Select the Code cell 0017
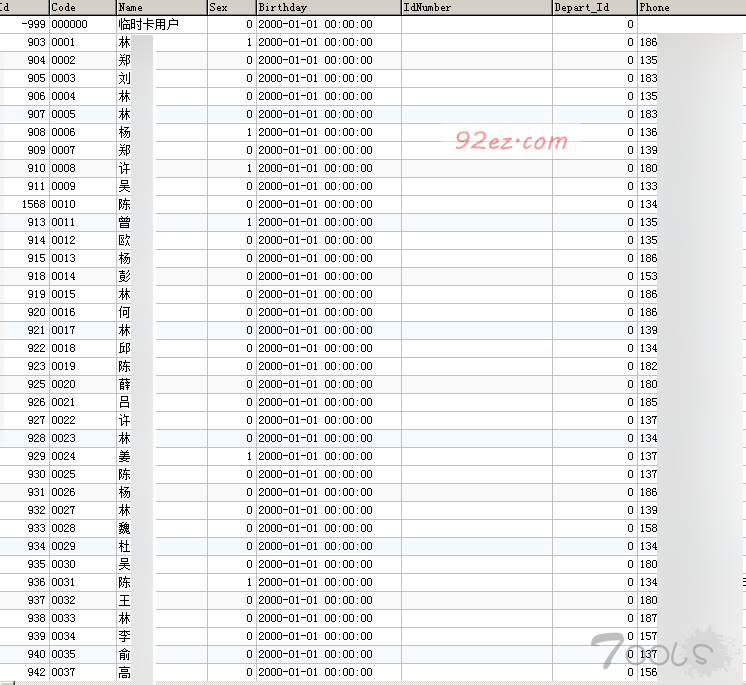Image resolution: width=746 pixels, height=685 pixels. pyautogui.click(x=83, y=330)
